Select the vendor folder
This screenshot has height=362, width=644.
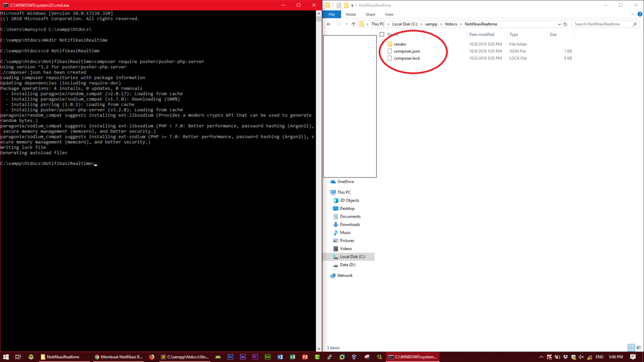point(399,44)
